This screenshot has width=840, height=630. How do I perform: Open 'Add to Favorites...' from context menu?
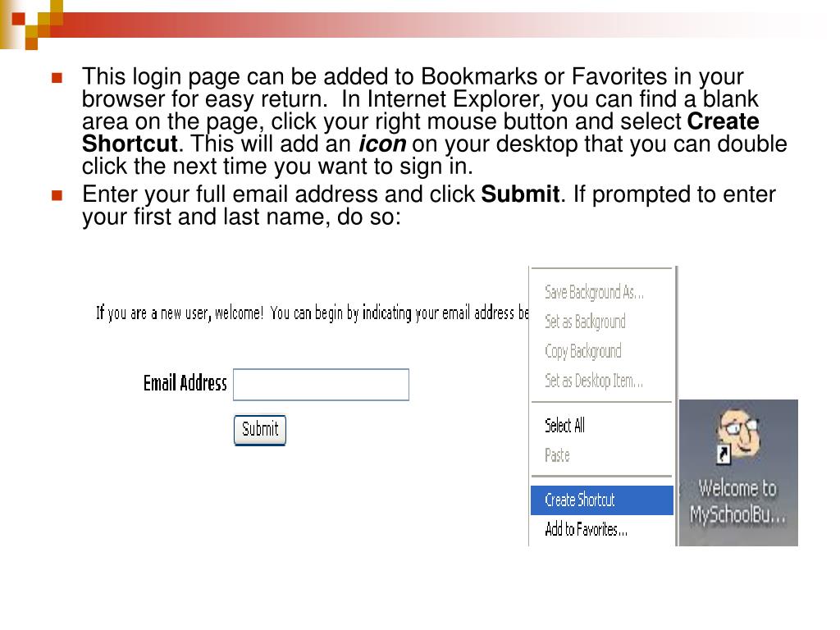pyautogui.click(x=586, y=529)
